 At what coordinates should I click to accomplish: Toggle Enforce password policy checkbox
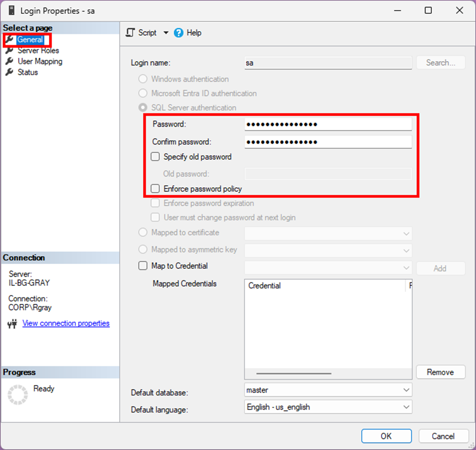[x=155, y=189]
